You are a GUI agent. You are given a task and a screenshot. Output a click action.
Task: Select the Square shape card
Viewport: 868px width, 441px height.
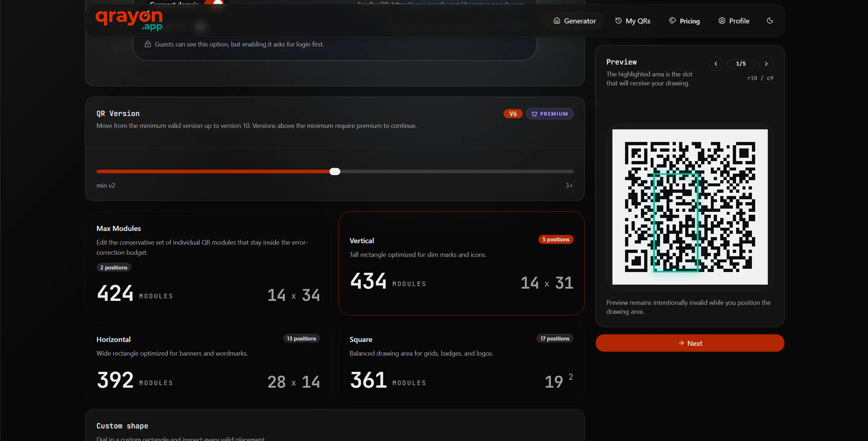(461, 362)
